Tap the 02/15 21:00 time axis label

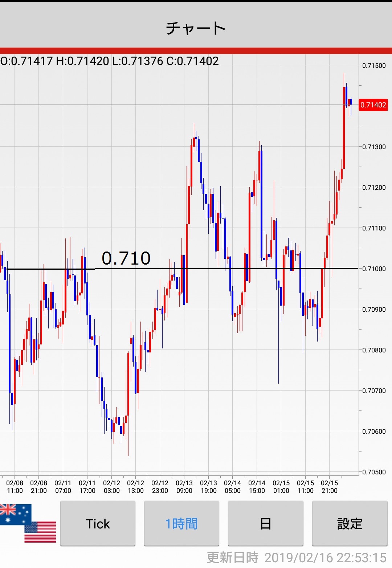[x=329, y=487]
